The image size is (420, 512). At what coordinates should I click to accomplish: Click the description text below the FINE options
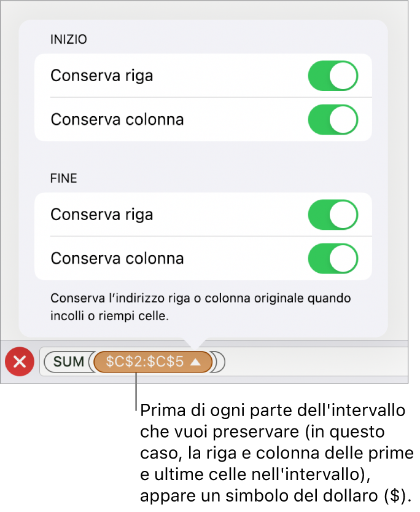pyautogui.click(x=201, y=307)
